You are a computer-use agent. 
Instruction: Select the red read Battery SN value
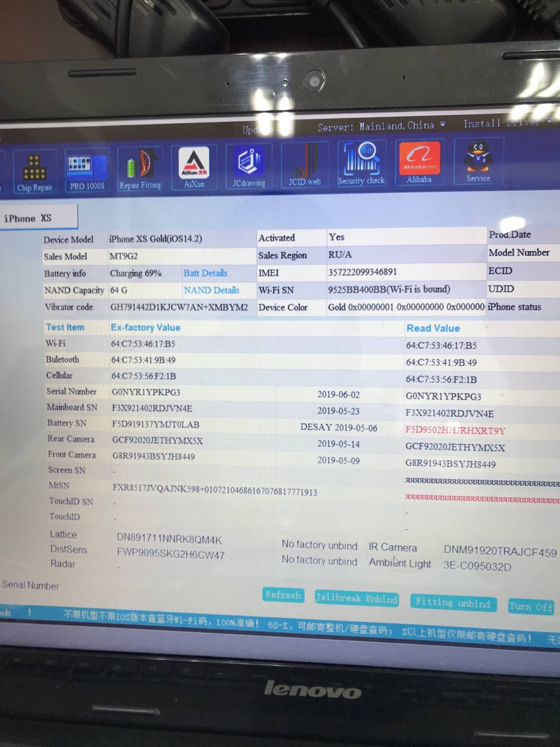456,431
